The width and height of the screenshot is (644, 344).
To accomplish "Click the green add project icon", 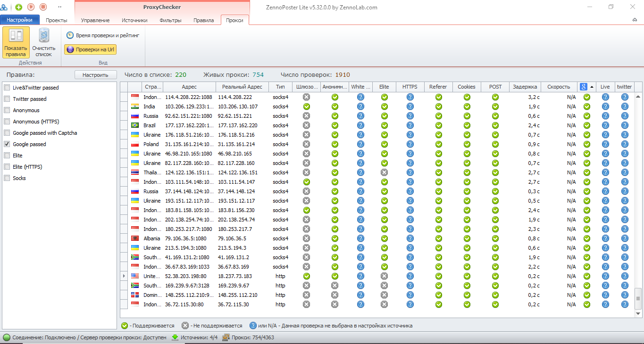I will coord(19,7).
